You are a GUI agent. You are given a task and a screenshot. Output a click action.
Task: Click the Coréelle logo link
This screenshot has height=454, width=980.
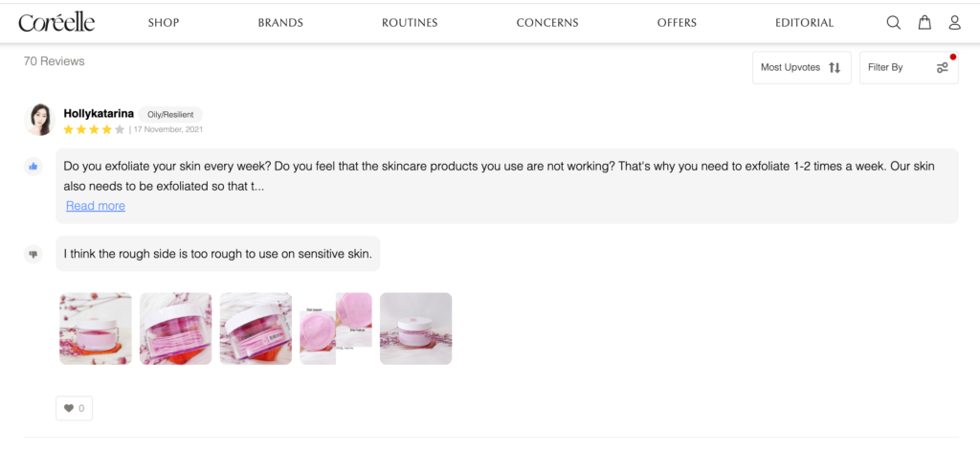click(56, 23)
